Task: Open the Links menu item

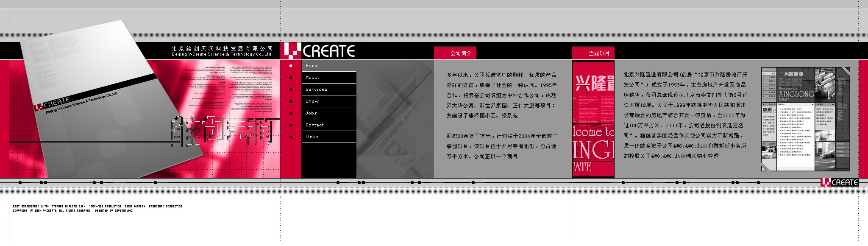Action: tap(329, 137)
